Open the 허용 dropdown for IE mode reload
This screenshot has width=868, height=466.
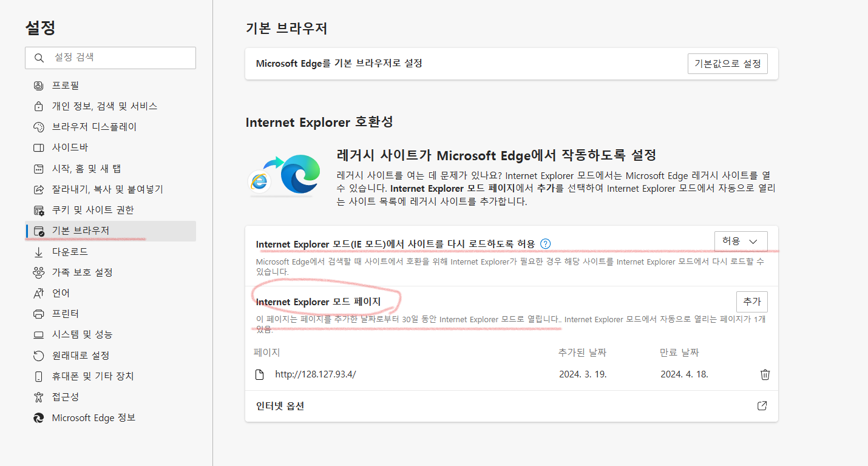point(741,241)
